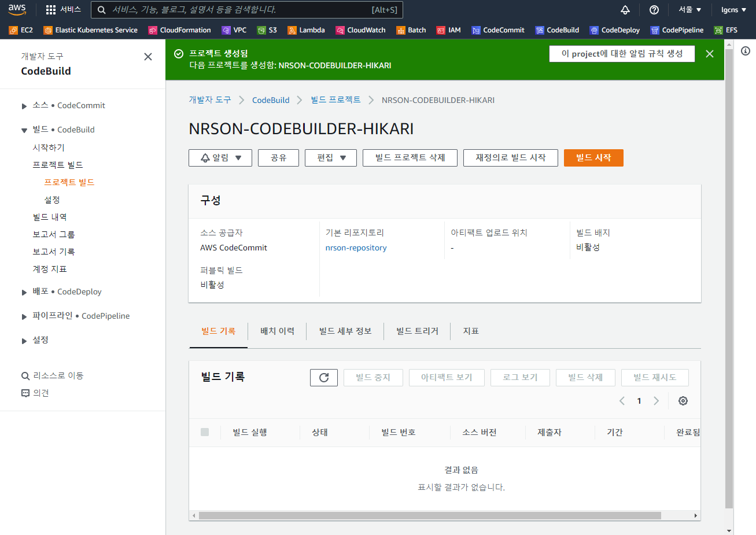756x535 pixels.
Task: Open the lgcns account dropdown
Action: coord(733,10)
